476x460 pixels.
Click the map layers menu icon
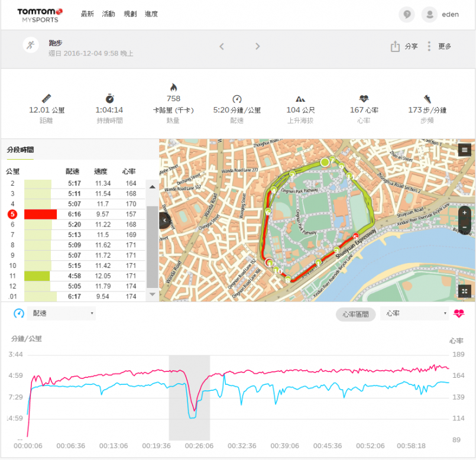click(465, 150)
